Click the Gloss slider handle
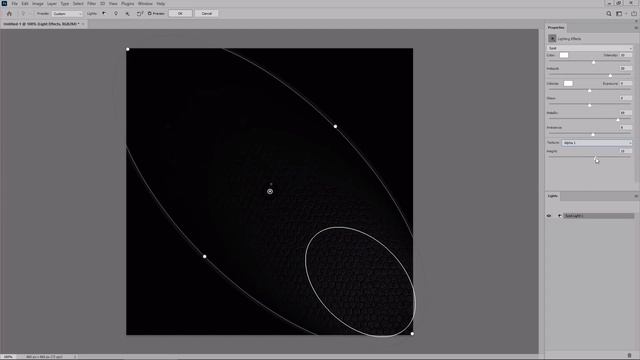 click(x=589, y=105)
